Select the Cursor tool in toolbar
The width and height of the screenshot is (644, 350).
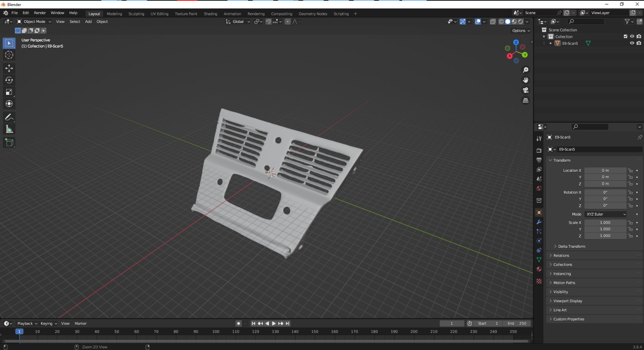point(9,55)
